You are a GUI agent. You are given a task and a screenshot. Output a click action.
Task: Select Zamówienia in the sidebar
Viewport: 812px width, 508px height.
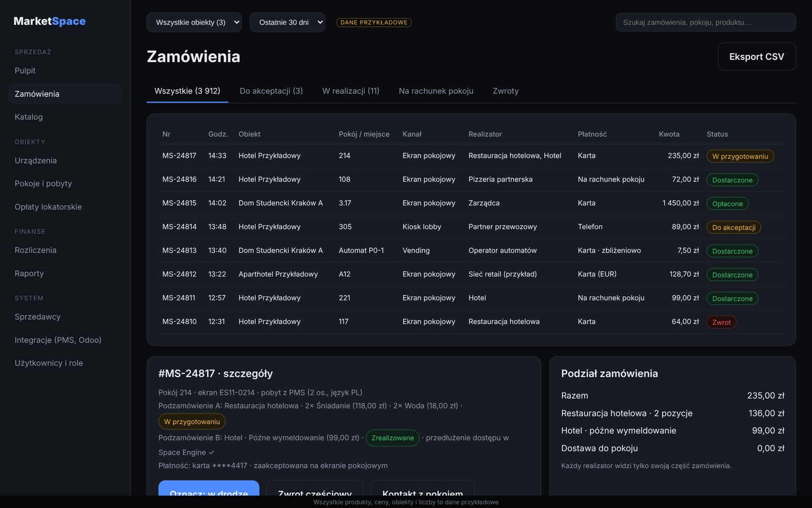65,94
